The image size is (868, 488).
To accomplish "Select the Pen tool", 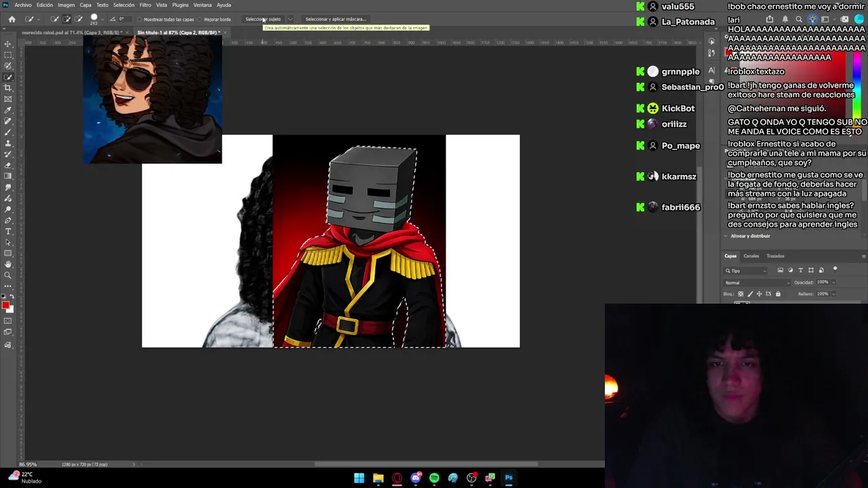I will pyautogui.click(x=8, y=220).
